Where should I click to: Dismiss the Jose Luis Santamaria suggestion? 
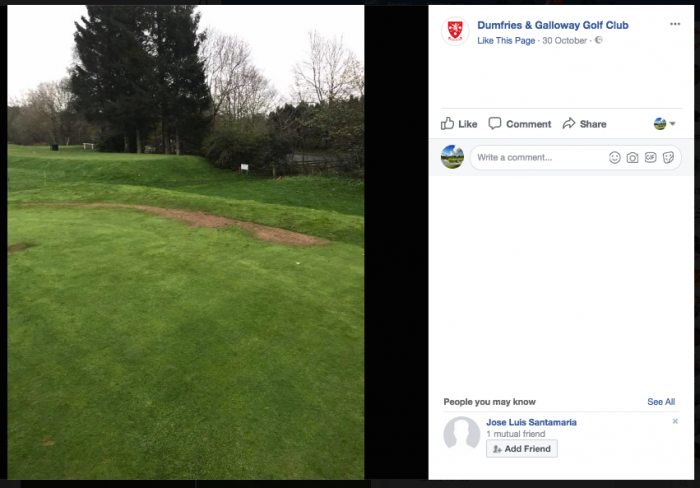(x=675, y=421)
